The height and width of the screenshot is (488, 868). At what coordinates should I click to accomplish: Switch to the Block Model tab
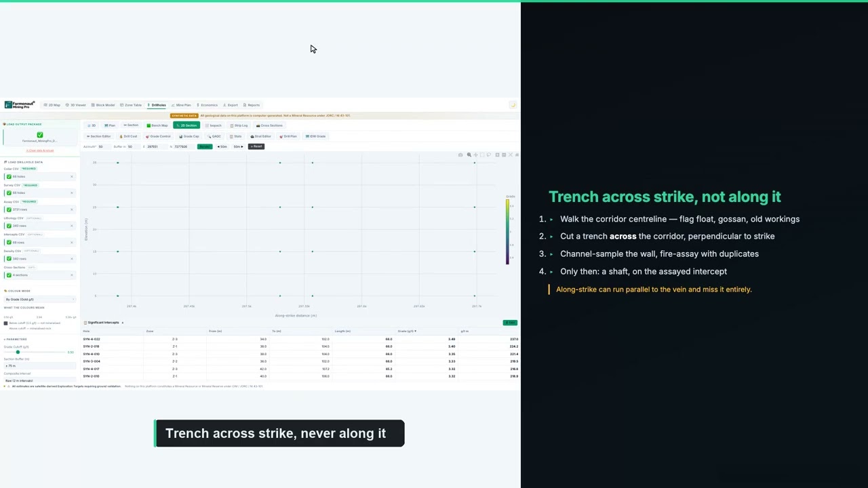(x=104, y=105)
